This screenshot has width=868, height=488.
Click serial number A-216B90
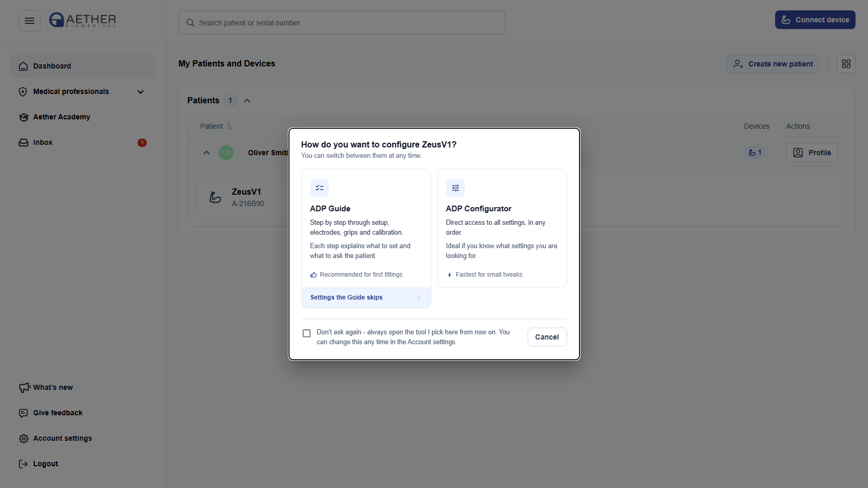[248, 204]
